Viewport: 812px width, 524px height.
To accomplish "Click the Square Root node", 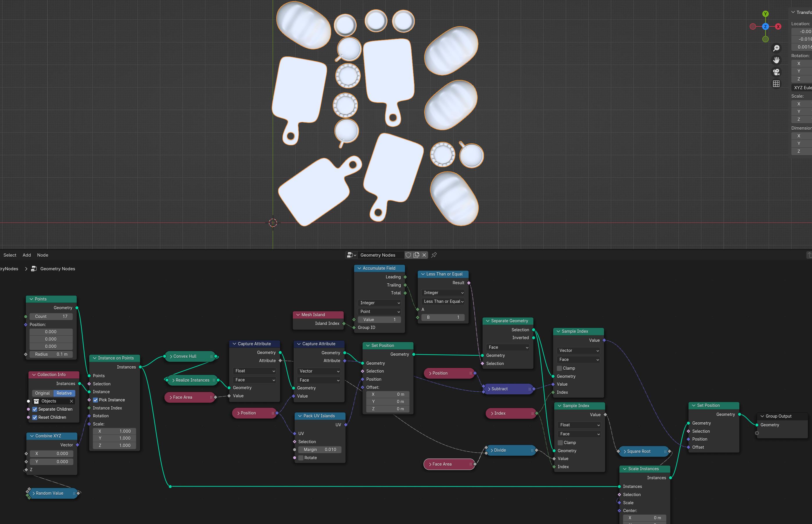I will (644, 451).
